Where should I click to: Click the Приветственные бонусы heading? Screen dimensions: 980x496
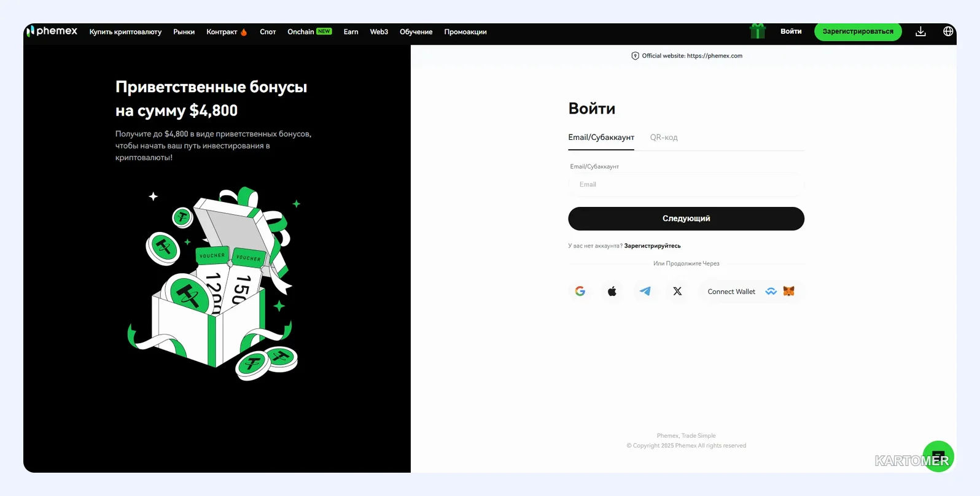(211, 99)
